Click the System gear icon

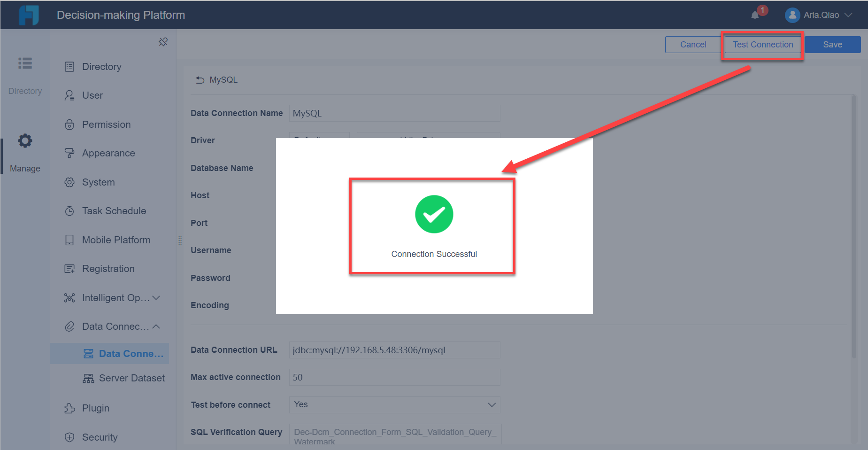coord(69,182)
